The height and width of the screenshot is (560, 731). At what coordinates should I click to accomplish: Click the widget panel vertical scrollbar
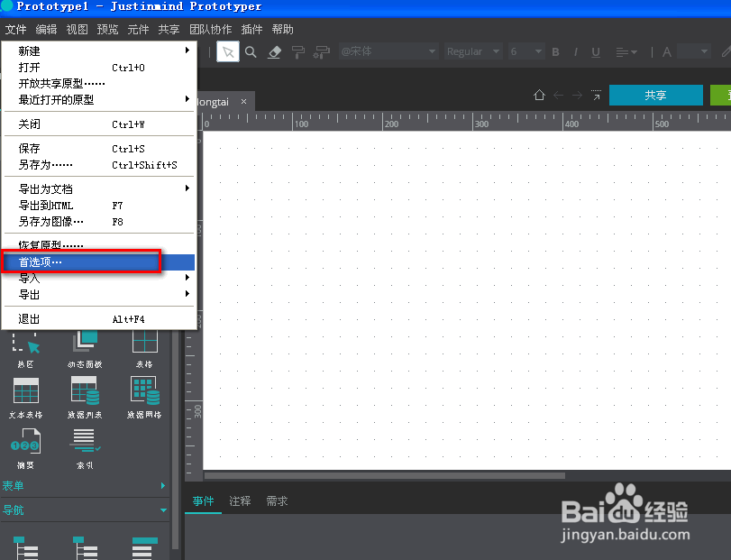(x=175, y=440)
